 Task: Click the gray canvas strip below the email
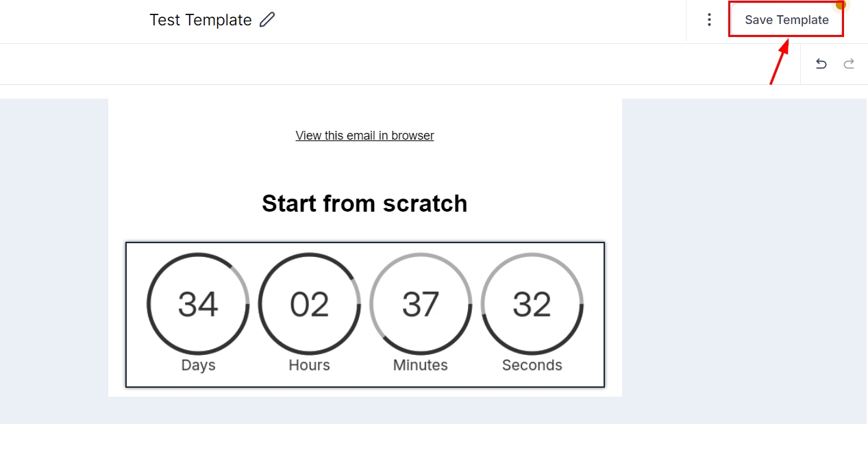coord(364,410)
